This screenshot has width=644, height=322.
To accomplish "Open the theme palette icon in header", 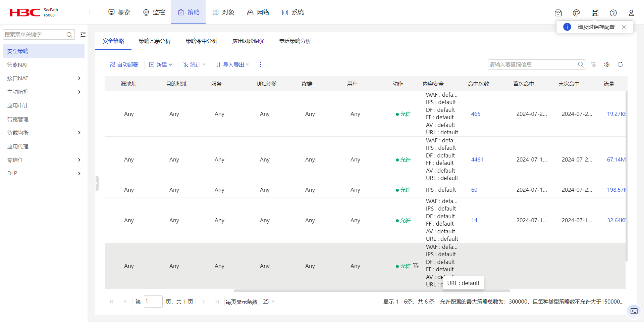I will coord(576,13).
